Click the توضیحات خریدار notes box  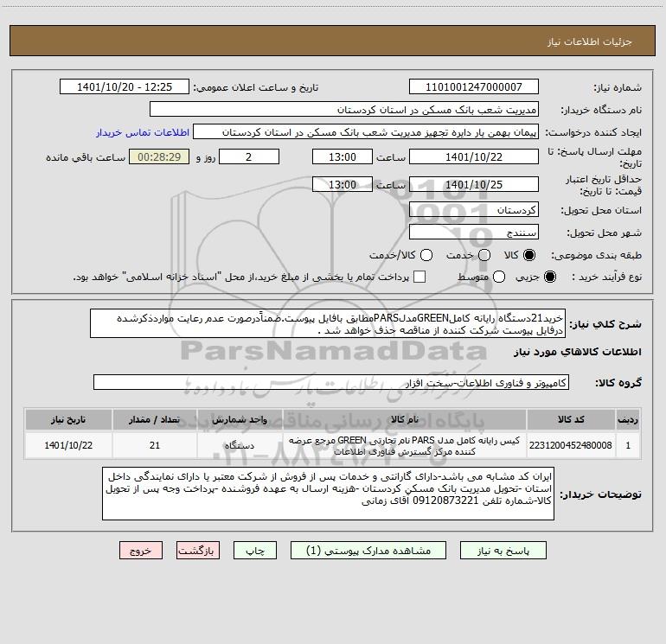(x=328, y=494)
